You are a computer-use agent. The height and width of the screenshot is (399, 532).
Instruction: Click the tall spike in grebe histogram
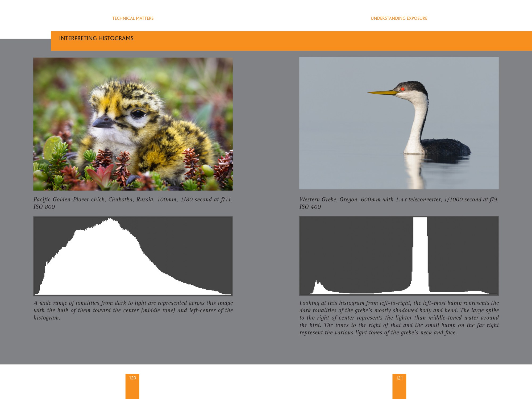(x=420, y=253)
